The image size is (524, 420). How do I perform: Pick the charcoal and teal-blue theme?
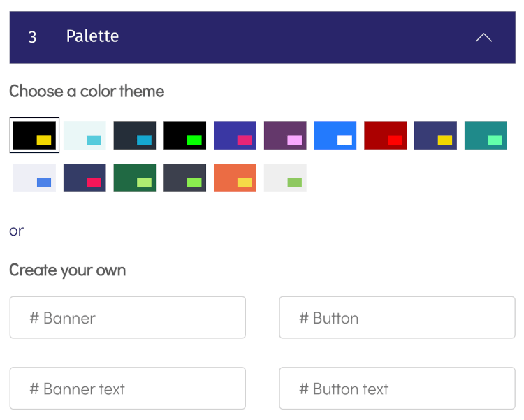coord(135,135)
